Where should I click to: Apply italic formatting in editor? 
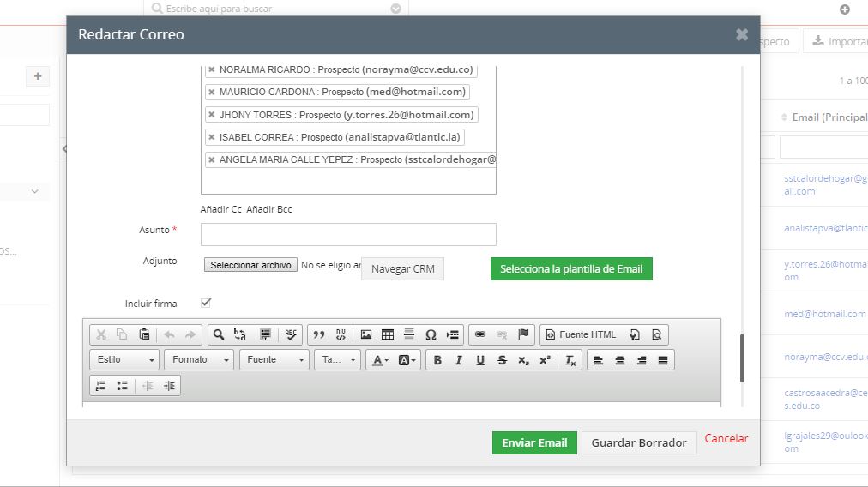(x=459, y=360)
